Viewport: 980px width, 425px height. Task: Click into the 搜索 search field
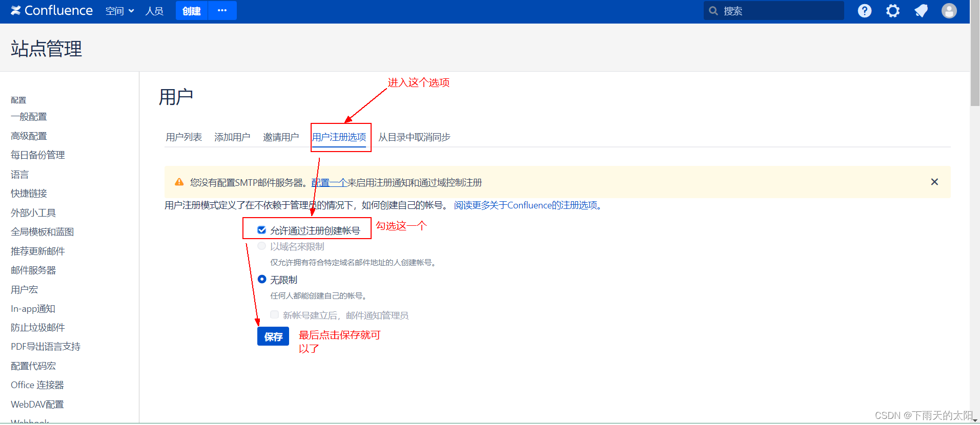pyautogui.click(x=774, y=11)
